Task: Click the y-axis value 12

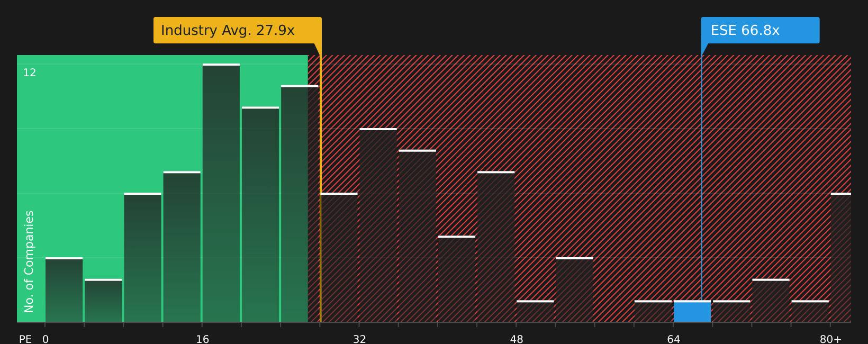Action: click(30, 73)
